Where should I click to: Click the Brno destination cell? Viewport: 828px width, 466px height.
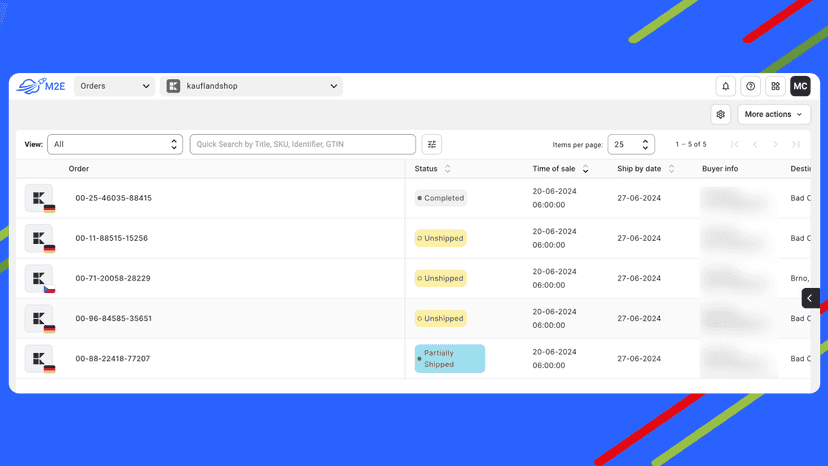[799, 278]
